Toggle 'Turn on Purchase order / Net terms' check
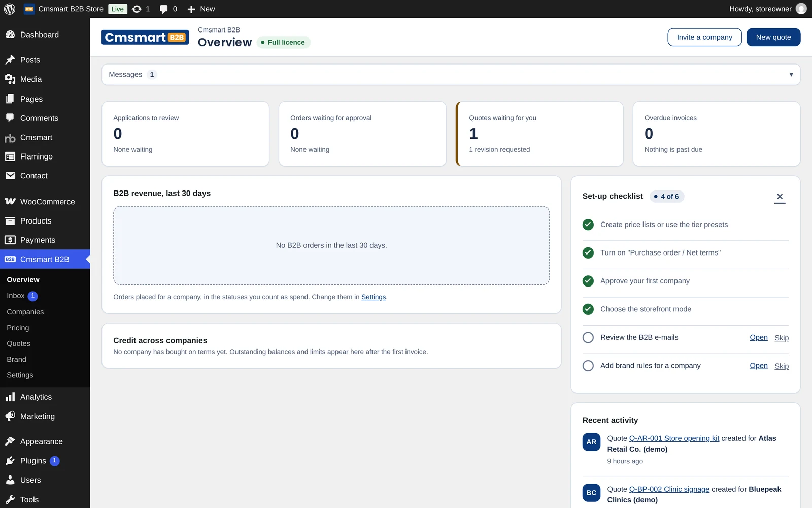This screenshot has height=508, width=812. (588, 252)
